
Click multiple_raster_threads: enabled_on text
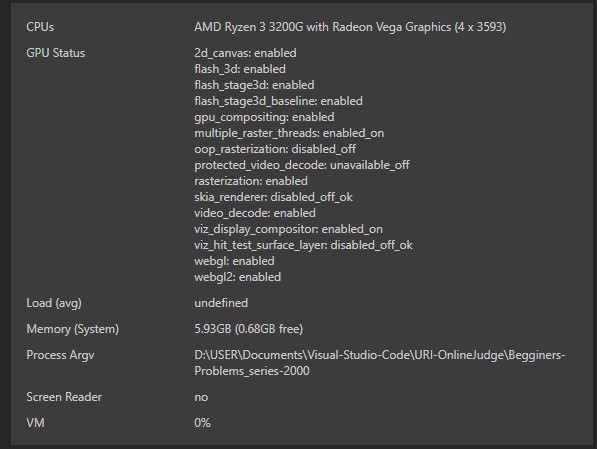pos(289,133)
